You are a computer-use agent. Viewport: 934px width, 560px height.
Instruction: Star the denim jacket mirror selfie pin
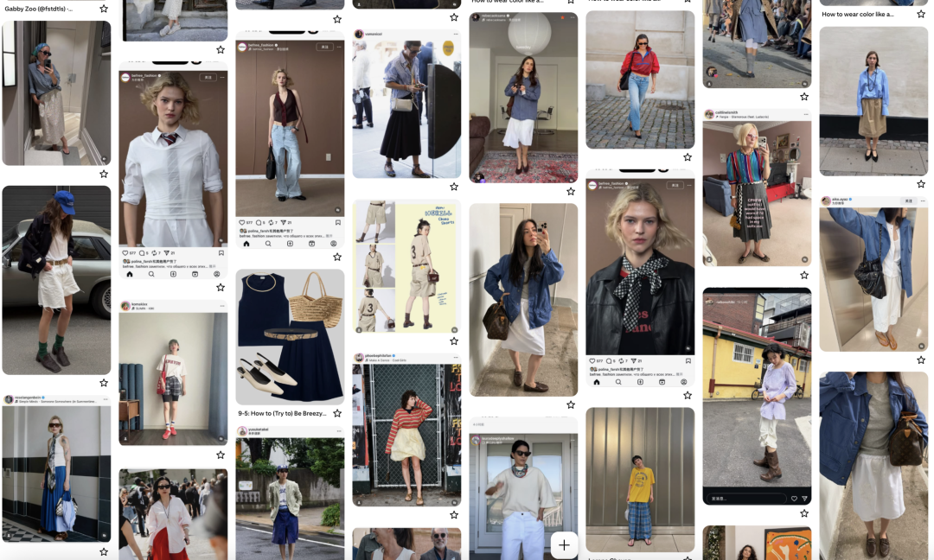point(571,404)
